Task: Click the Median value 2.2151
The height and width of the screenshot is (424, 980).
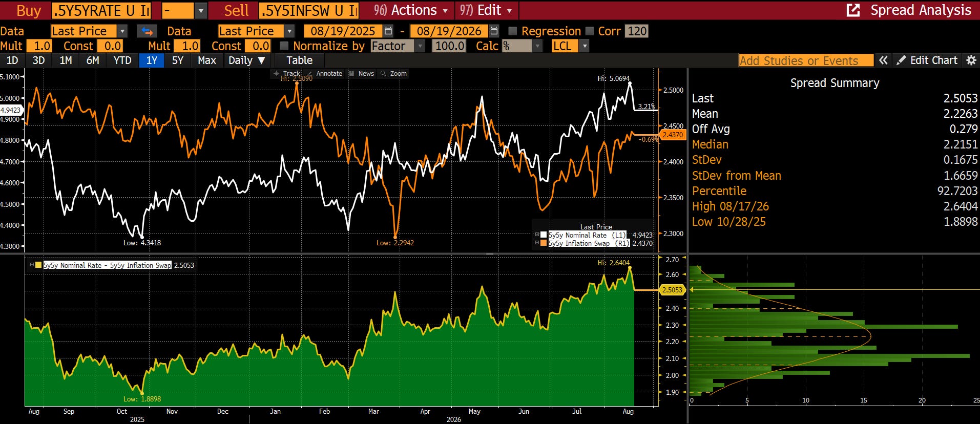Action: (961, 144)
